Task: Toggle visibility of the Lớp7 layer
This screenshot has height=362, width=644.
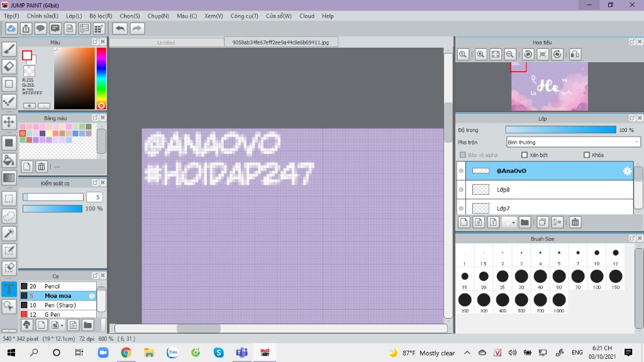Action: [461, 208]
